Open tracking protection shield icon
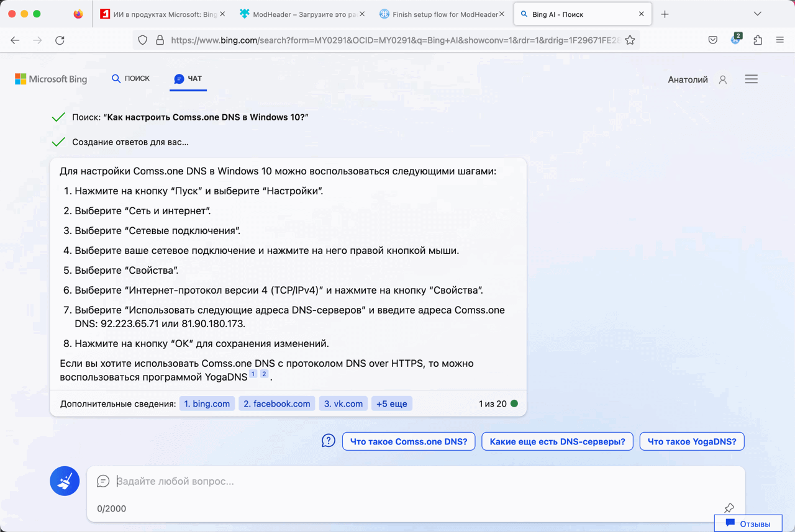 [143, 40]
